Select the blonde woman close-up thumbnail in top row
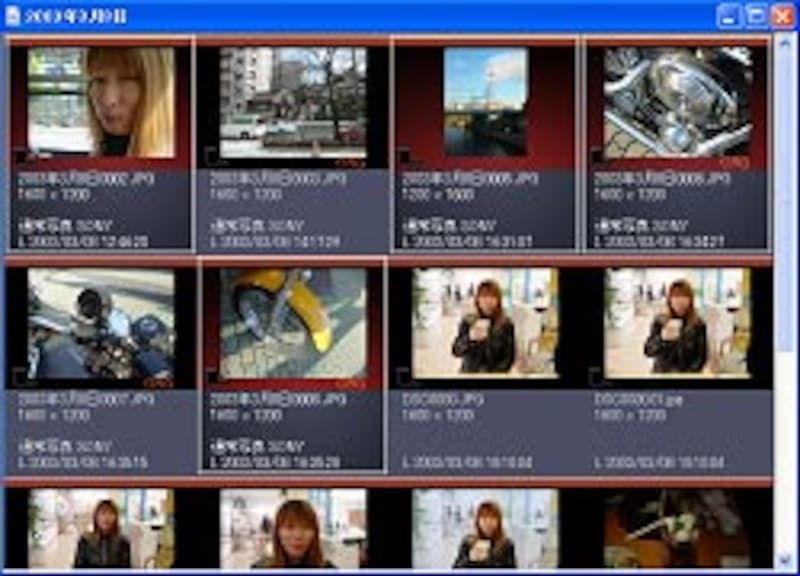This screenshot has width=800, height=576. coord(101,102)
